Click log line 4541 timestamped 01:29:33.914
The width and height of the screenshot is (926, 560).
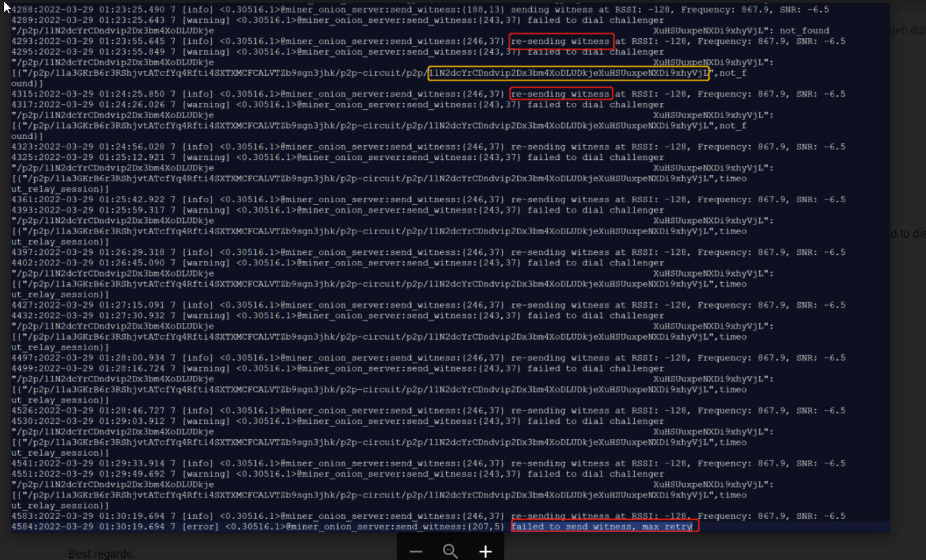428,463
